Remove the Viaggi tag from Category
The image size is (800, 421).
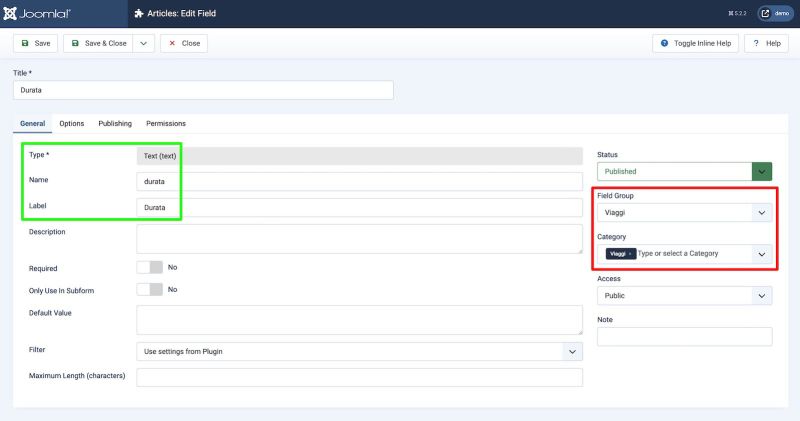point(630,254)
